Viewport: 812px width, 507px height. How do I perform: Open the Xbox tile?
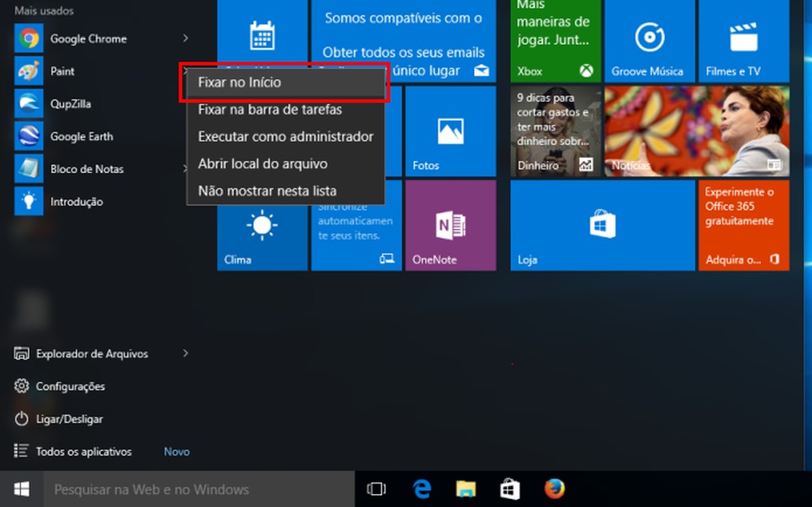pyautogui.click(x=555, y=41)
